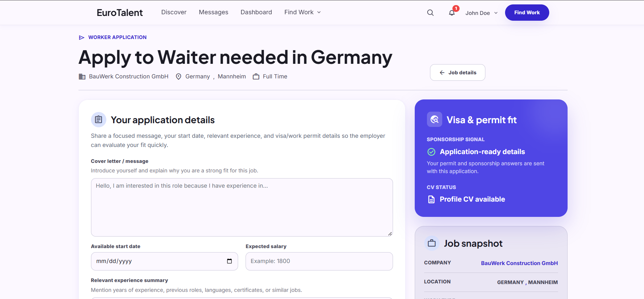Click the clipboard icon by application details
Screen dimensions: 644x299
[99, 119]
